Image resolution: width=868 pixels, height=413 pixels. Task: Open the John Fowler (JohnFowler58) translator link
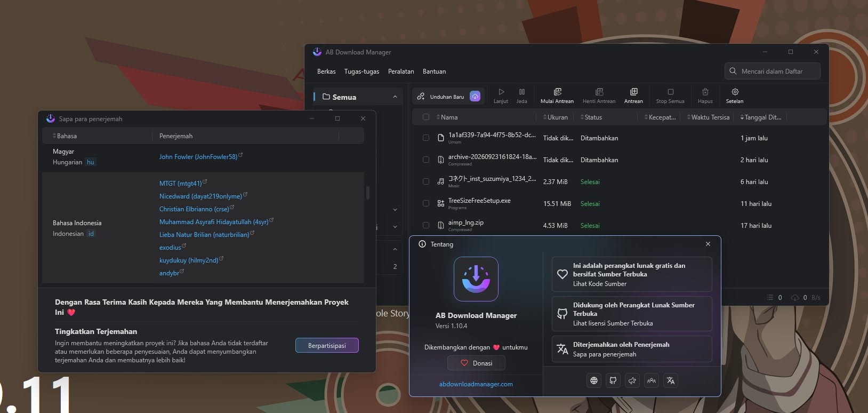click(201, 156)
